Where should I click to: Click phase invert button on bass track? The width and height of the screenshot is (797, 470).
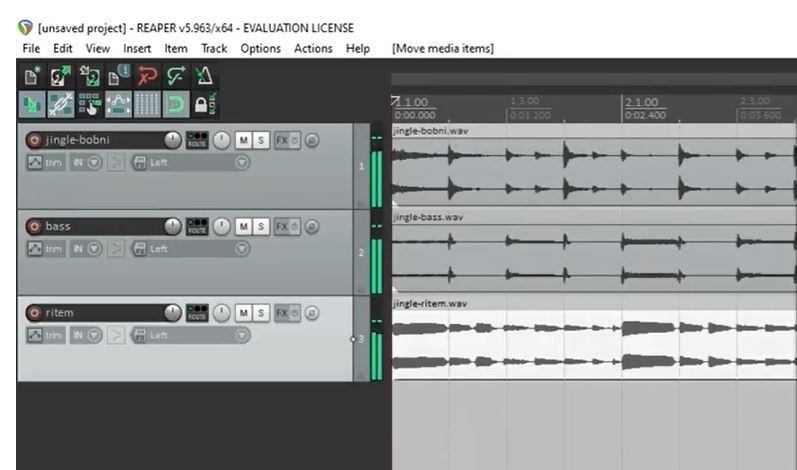point(312,227)
